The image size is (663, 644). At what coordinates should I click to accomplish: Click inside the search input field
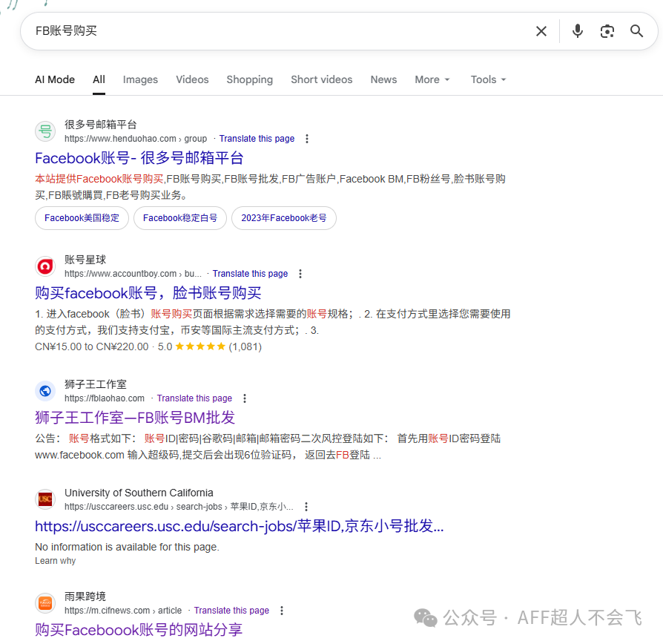tap(222, 30)
